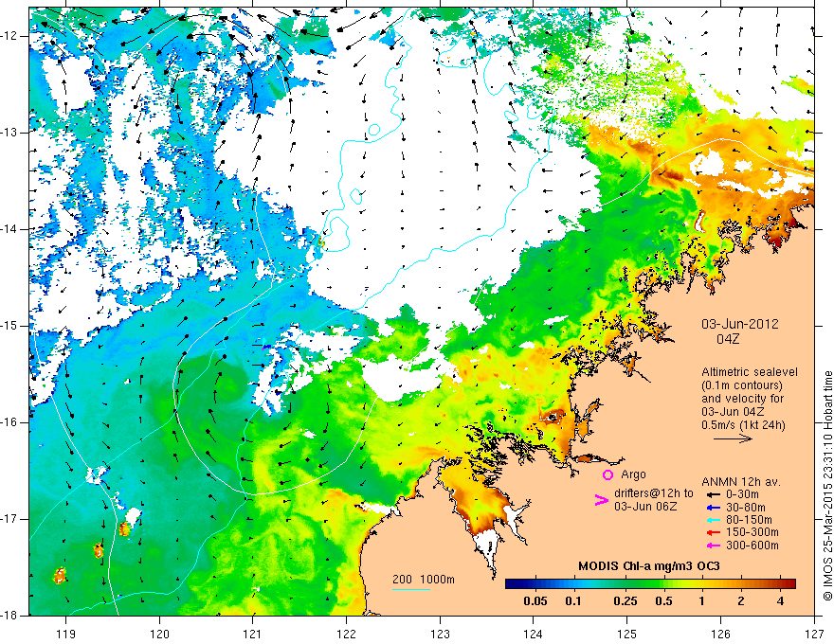Click the '0-30m' depth label

[x=742, y=494]
